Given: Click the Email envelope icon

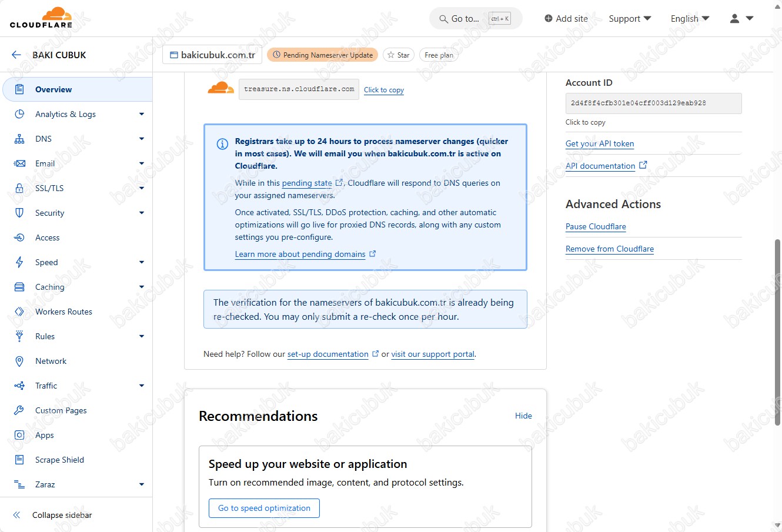Looking at the screenshot, I should click(19, 163).
